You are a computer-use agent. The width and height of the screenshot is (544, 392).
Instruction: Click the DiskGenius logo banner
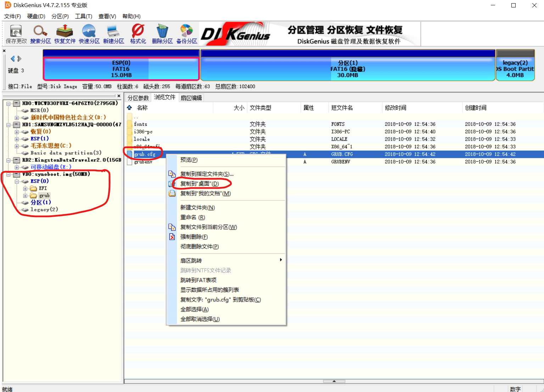click(310, 34)
